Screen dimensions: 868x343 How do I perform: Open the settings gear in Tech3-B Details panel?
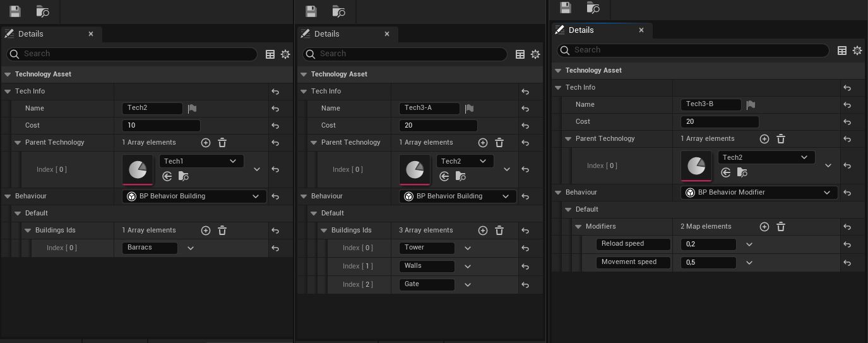pos(857,51)
